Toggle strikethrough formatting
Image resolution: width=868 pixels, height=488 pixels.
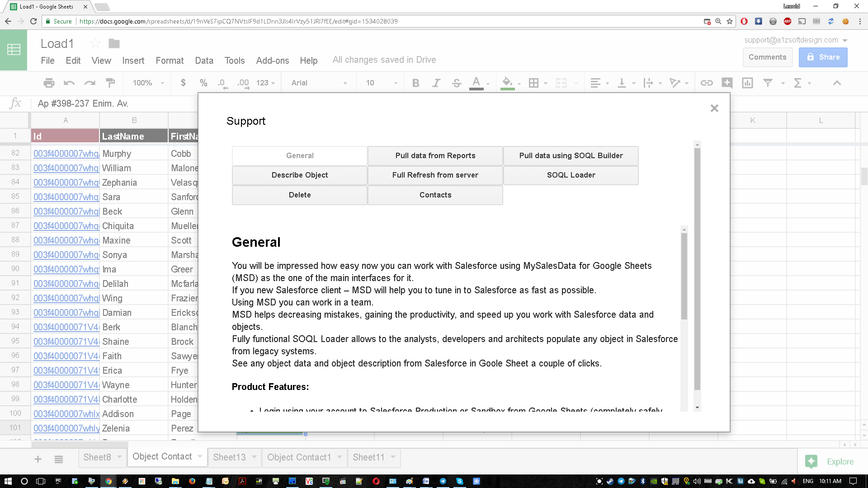pos(457,83)
